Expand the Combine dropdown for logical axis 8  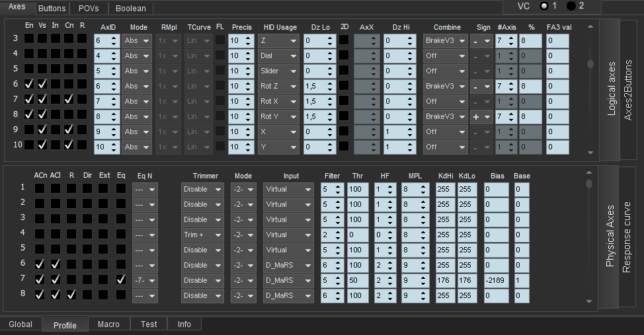[x=444, y=116]
